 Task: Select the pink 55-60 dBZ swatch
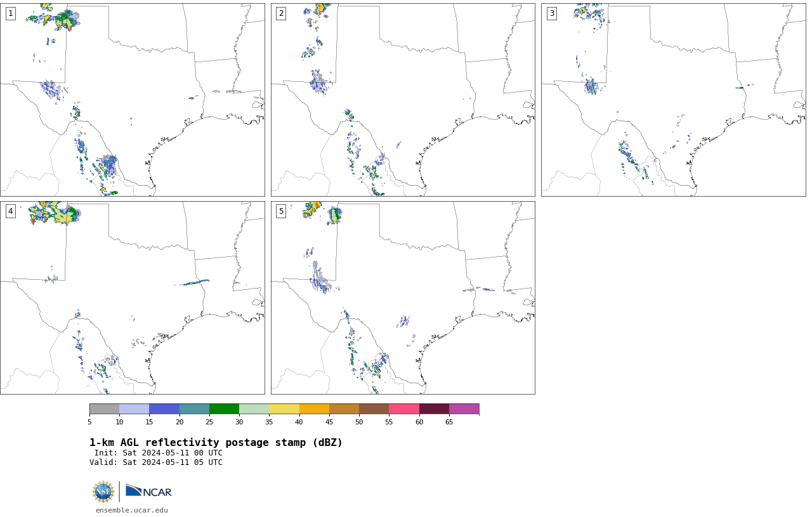pos(404,409)
